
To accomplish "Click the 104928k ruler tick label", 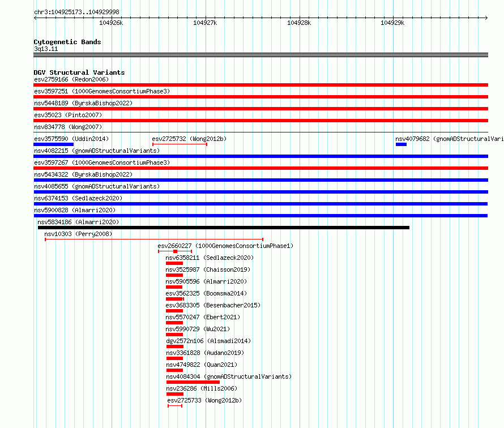I will [x=299, y=23].
